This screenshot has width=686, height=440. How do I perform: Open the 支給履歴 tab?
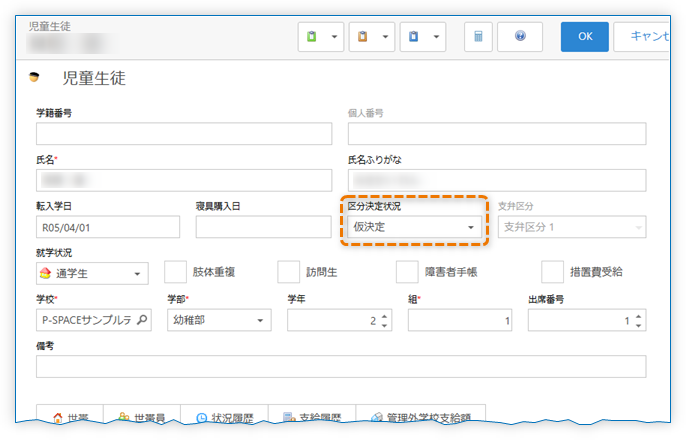pos(312,415)
